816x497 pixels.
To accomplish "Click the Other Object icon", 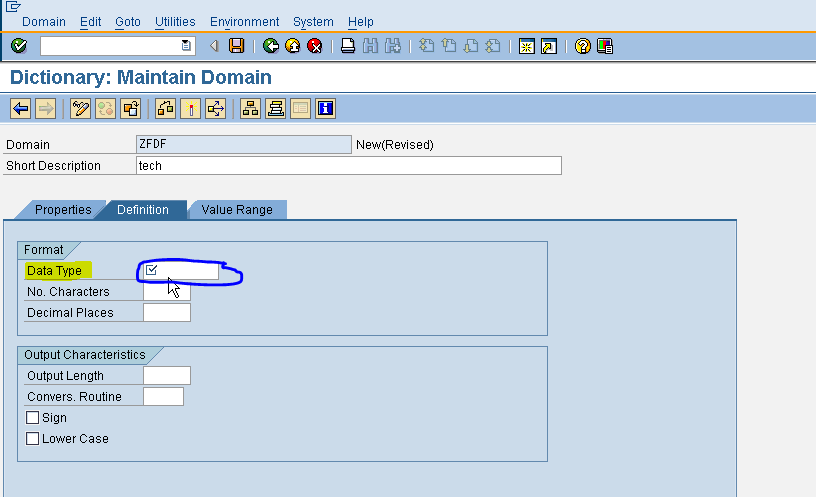I will tap(130, 109).
